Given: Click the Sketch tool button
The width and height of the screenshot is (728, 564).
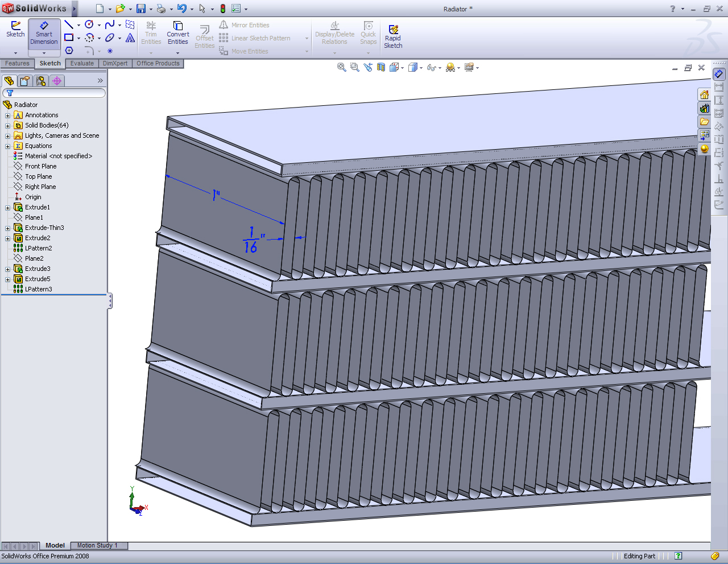Looking at the screenshot, I should (x=15, y=30).
